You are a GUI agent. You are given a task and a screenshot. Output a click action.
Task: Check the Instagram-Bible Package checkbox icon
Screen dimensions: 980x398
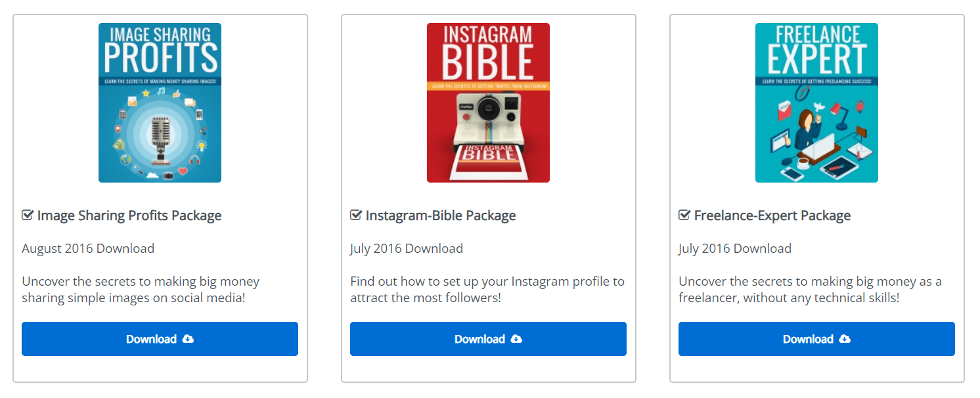click(x=356, y=215)
